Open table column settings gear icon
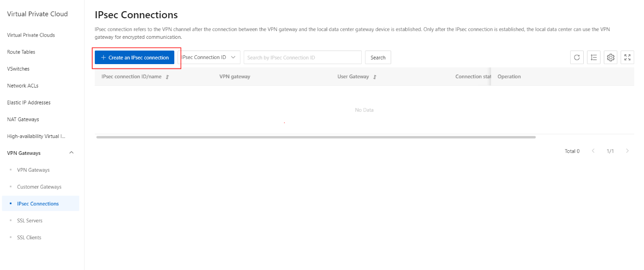Viewport: 644px width, 270px height. coord(610,58)
